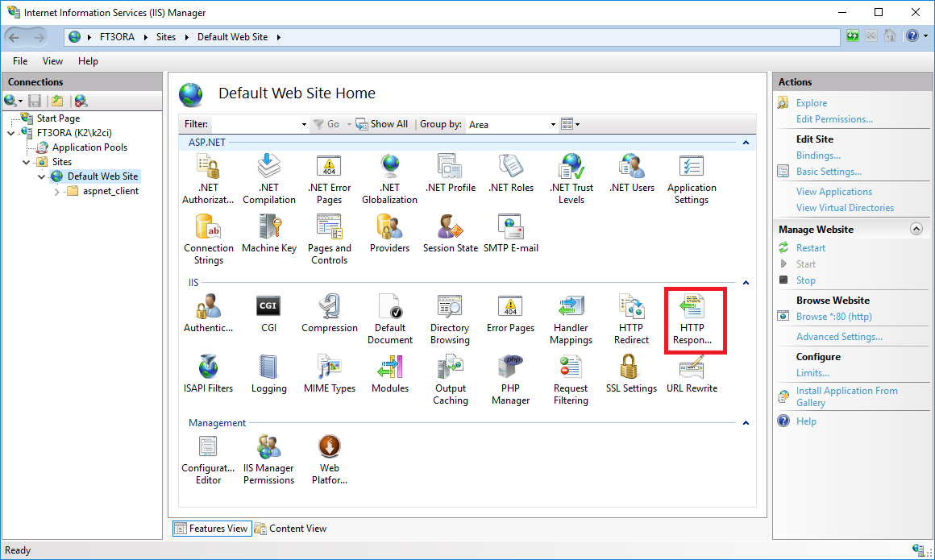Restart the website

point(811,248)
